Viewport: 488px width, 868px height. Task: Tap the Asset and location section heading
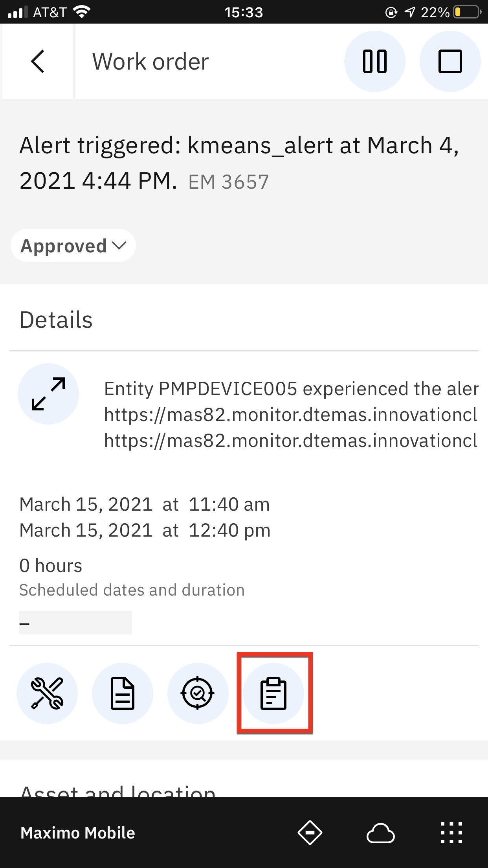click(118, 790)
